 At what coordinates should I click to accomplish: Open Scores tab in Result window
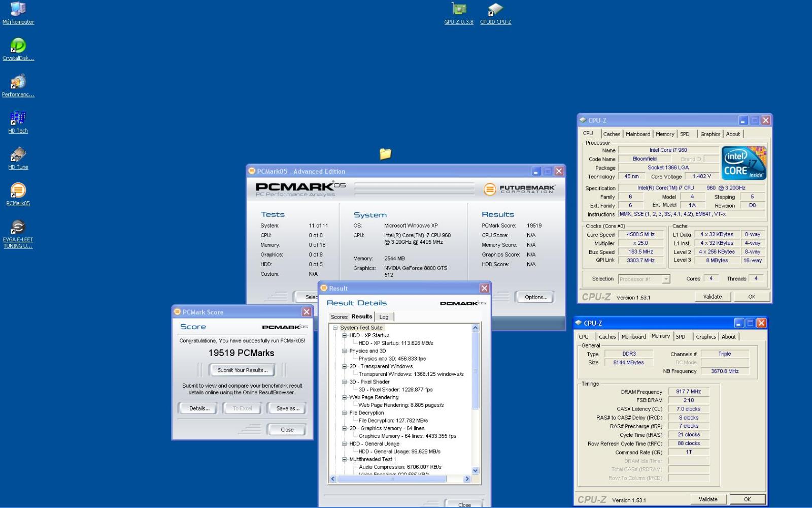[x=339, y=317]
